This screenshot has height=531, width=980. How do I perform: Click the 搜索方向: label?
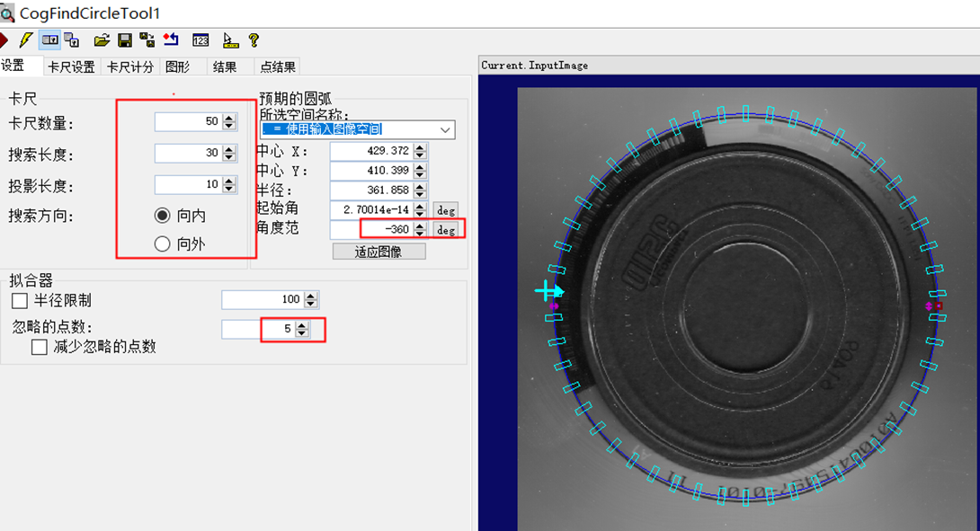(41, 217)
